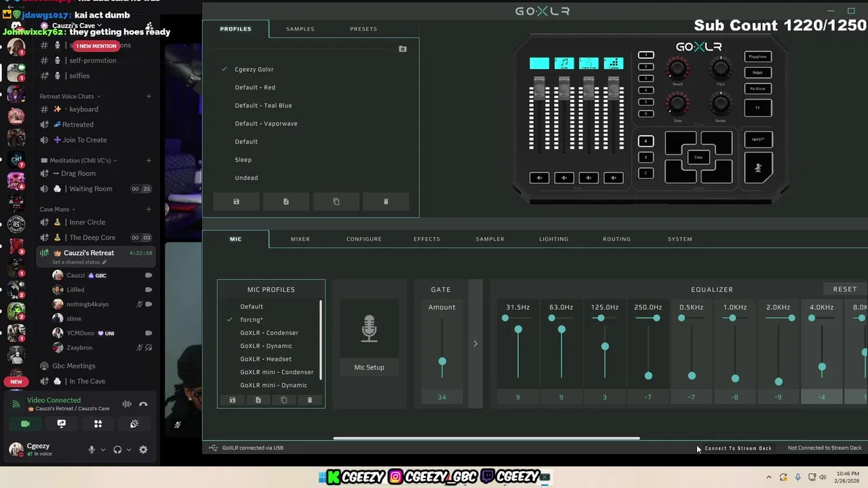Viewport: 868px width, 488px height.
Task: Click the save-as-new icon under the profiles list
Action: tap(286, 201)
